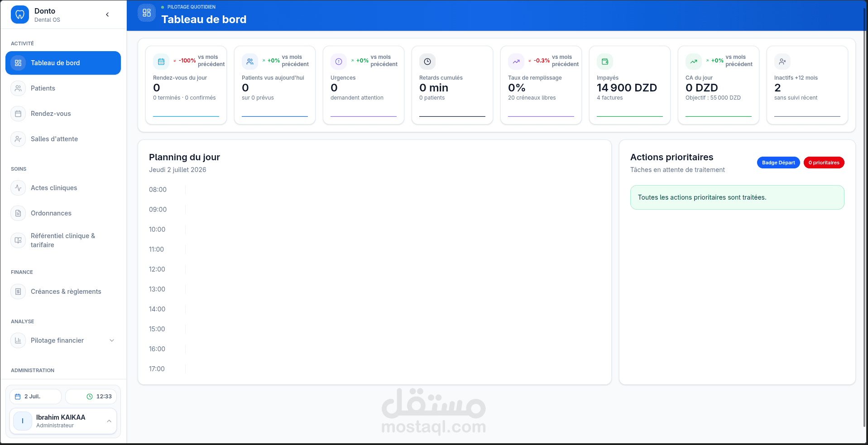Select the 17:00 planning slot
Viewport: 868px width, 445px height.
click(x=375, y=369)
